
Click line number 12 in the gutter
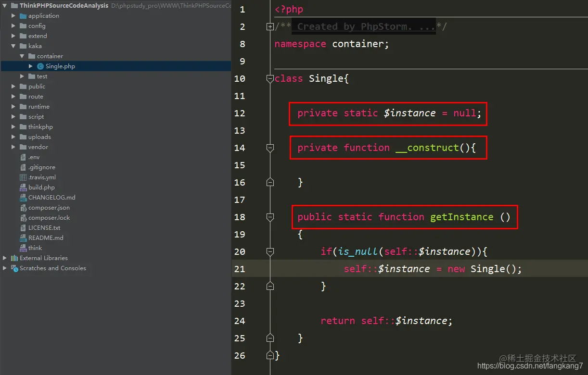240,113
